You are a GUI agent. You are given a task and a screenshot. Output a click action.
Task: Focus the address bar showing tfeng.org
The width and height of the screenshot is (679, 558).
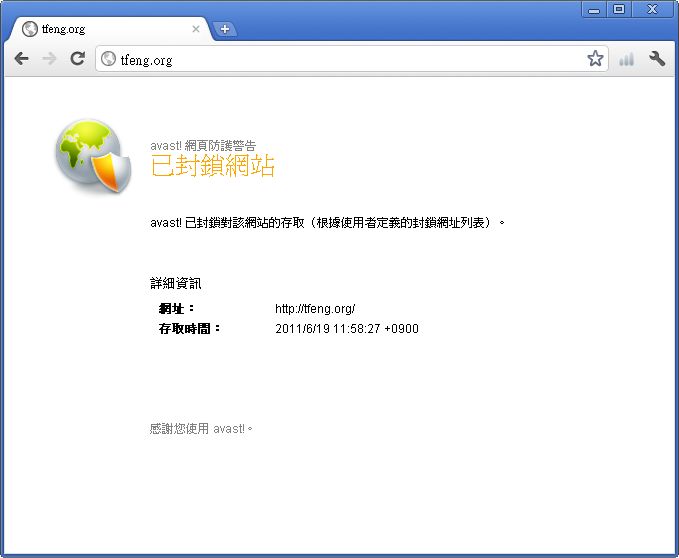352,59
